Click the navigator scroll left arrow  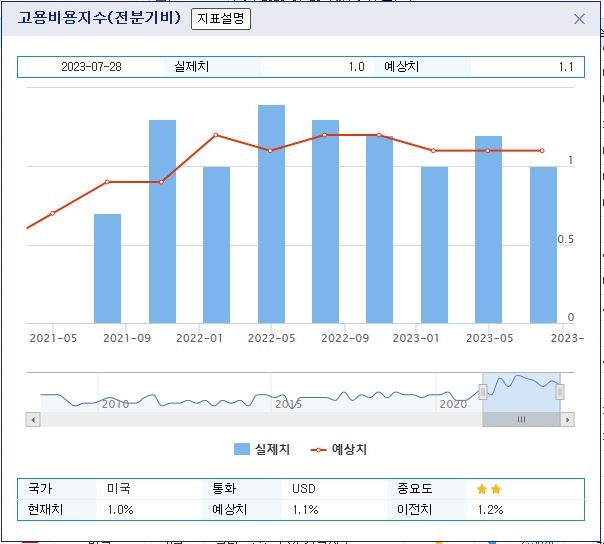click(33, 420)
